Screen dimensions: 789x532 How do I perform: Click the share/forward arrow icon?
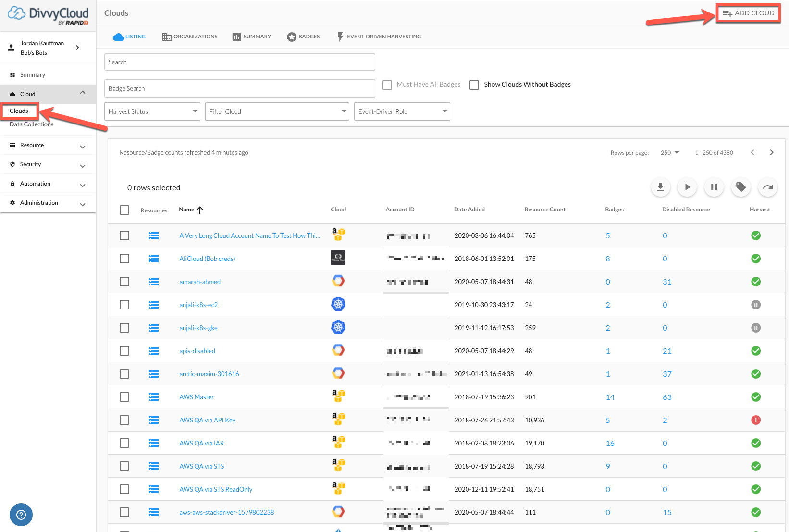click(768, 187)
